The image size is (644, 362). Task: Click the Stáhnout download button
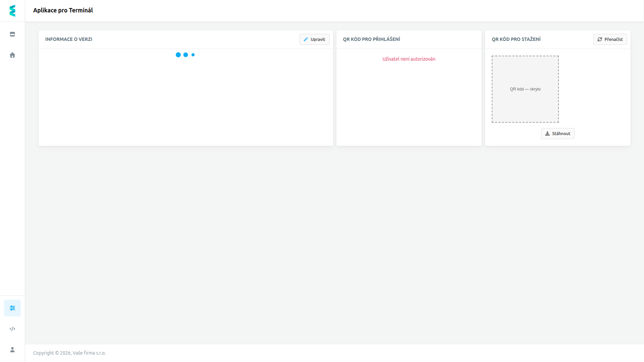coord(558,133)
